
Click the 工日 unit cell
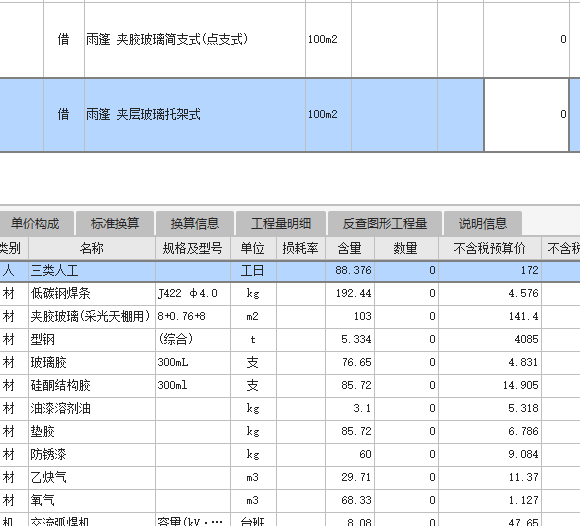tap(253, 271)
